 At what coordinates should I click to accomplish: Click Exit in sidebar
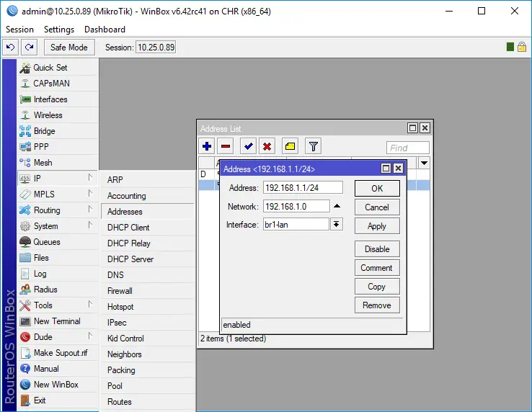58,400
